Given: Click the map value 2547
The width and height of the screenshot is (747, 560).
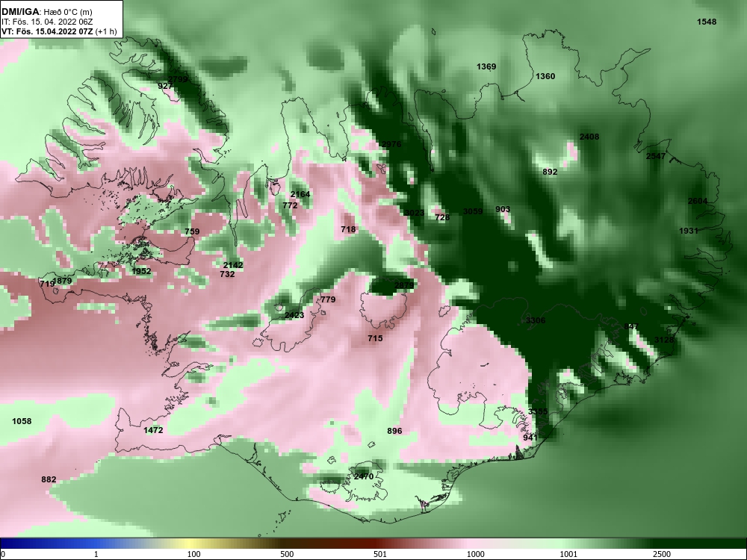Looking at the screenshot, I should point(656,156).
